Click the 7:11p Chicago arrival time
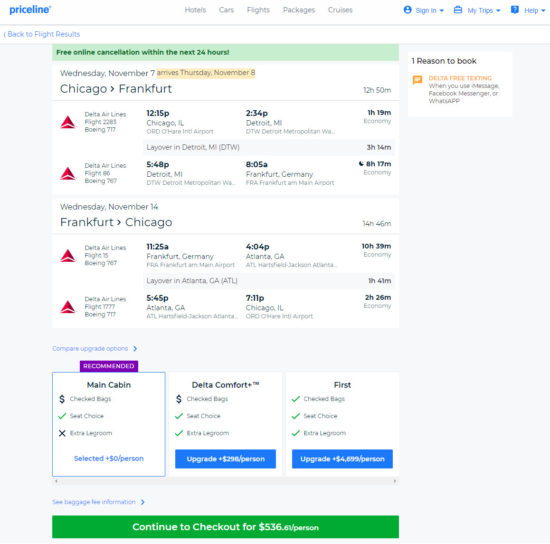Viewport: 550px width, 544px height. [x=255, y=298]
